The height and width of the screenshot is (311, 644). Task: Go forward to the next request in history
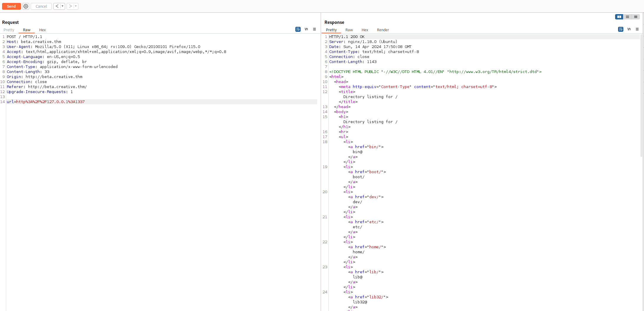(x=70, y=6)
